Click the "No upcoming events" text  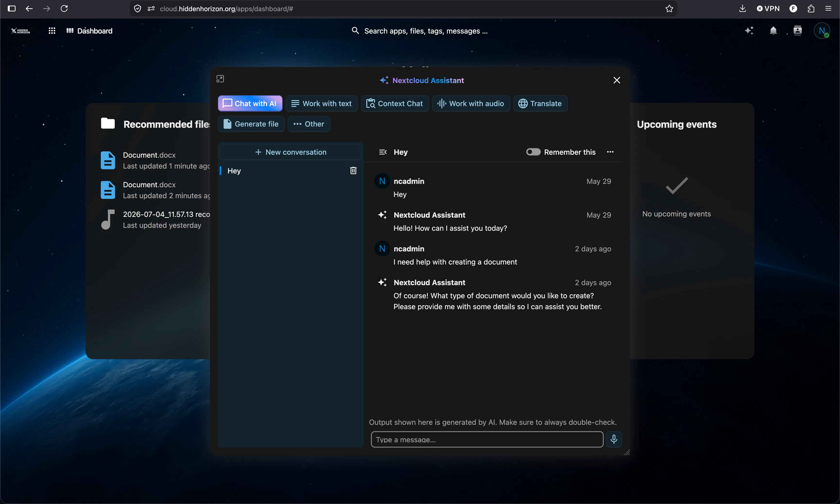[676, 214]
